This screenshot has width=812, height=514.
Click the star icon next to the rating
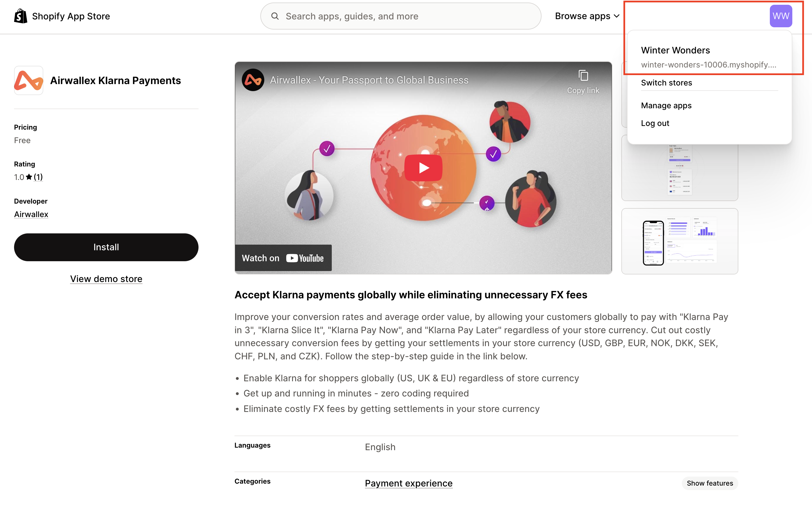(29, 177)
